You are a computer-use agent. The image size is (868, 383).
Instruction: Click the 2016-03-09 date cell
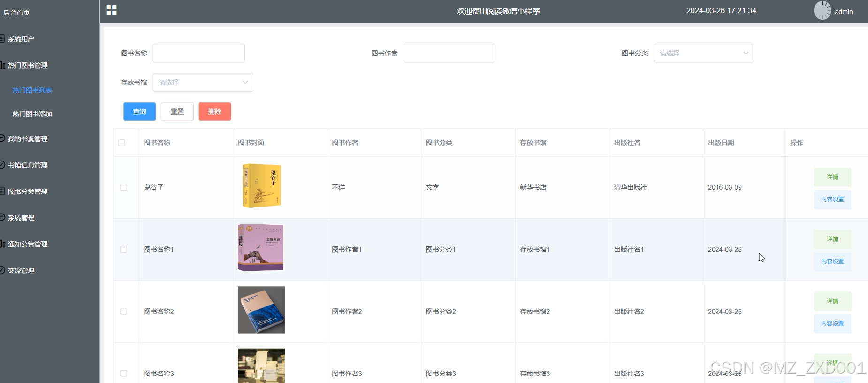coord(725,187)
